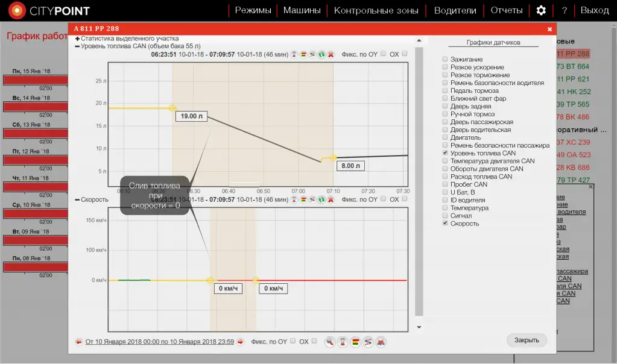Click the hourglass icon in bottom toolbar

click(x=343, y=342)
